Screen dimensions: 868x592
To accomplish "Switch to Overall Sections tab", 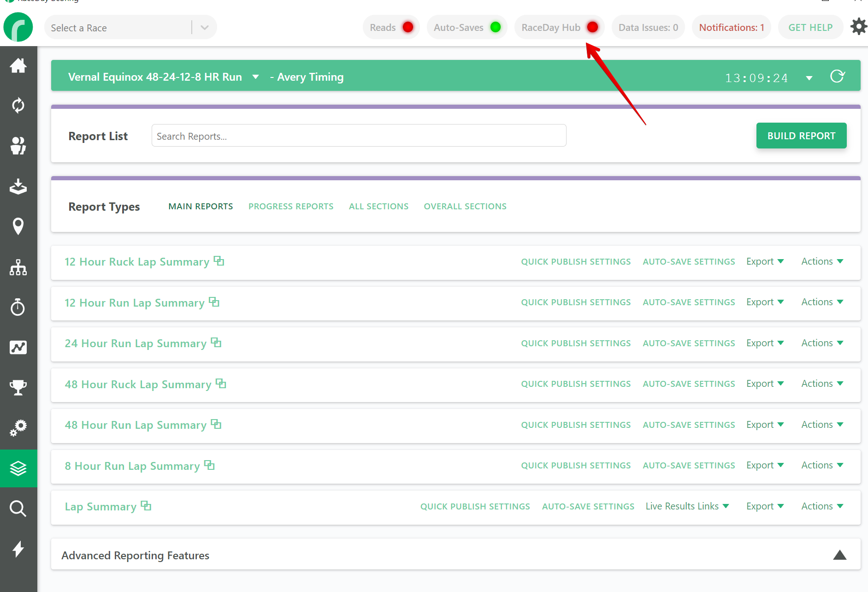I will 465,207.
